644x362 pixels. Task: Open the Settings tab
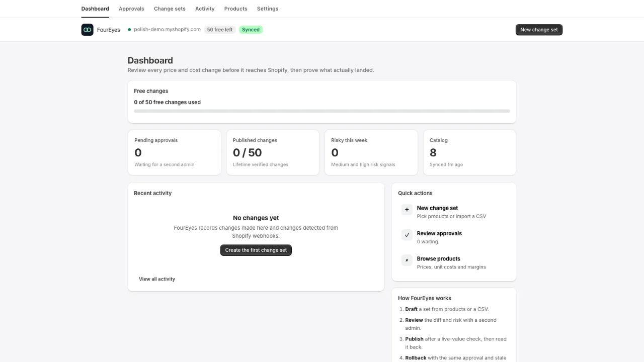coord(268,9)
